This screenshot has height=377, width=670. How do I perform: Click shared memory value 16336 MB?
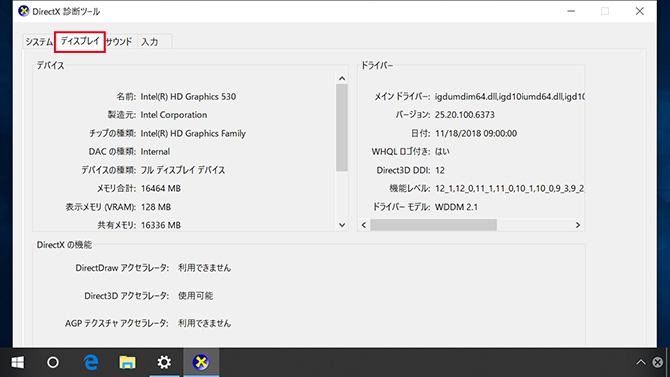click(x=161, y=225)
